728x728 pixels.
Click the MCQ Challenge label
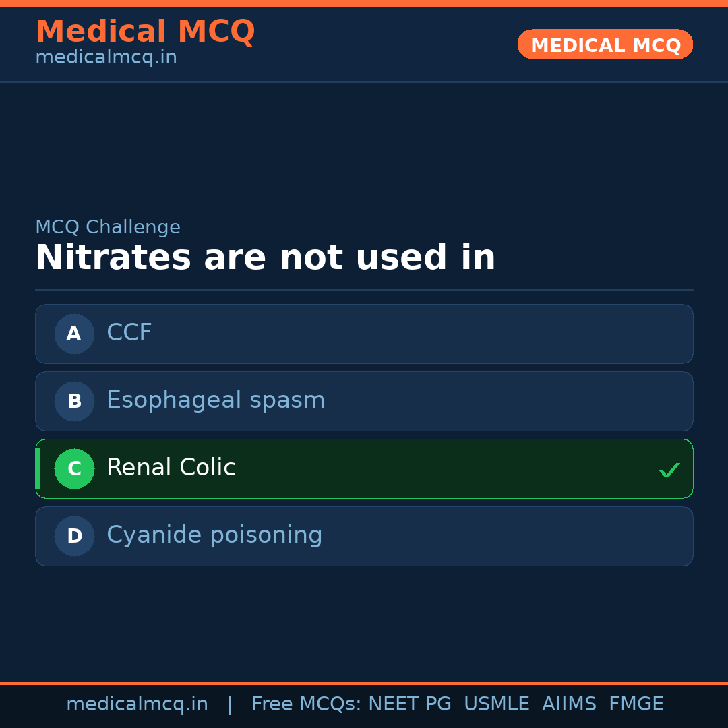(x=108, y=228)
